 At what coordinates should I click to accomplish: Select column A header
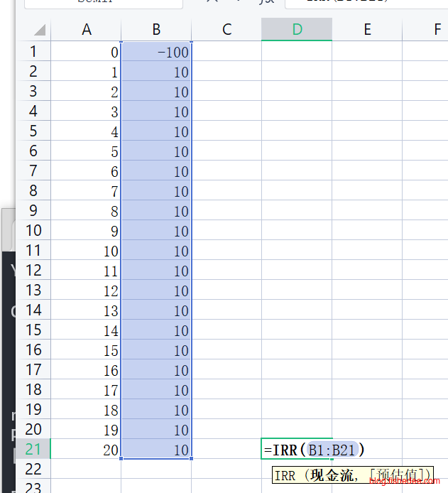click(x=86, y=29)
